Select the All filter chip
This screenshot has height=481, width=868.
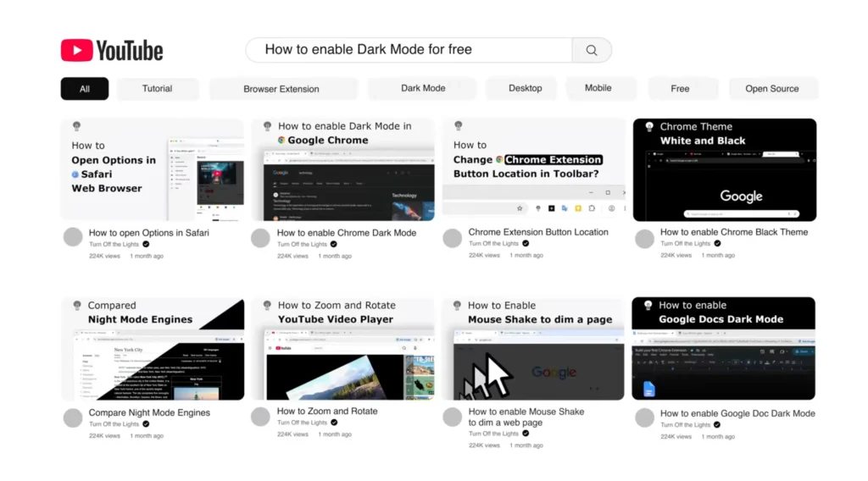coord(85,88)
